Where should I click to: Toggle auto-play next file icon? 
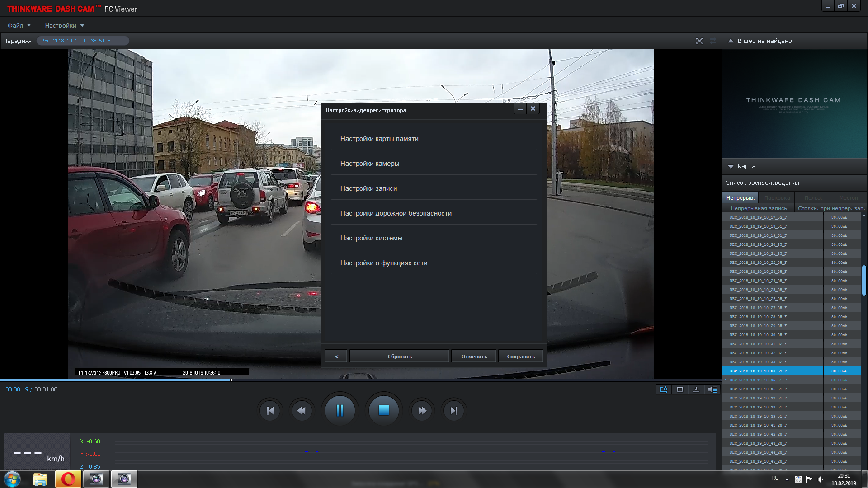pyautogui.click(x=663, y=389)
